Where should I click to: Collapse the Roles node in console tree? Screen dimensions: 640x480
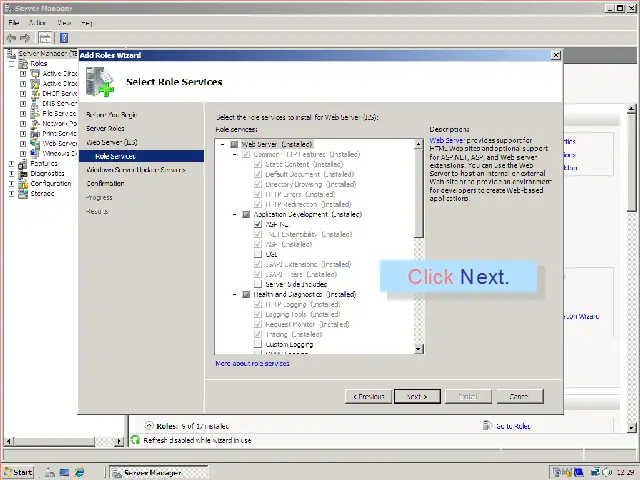click(11, 64)
